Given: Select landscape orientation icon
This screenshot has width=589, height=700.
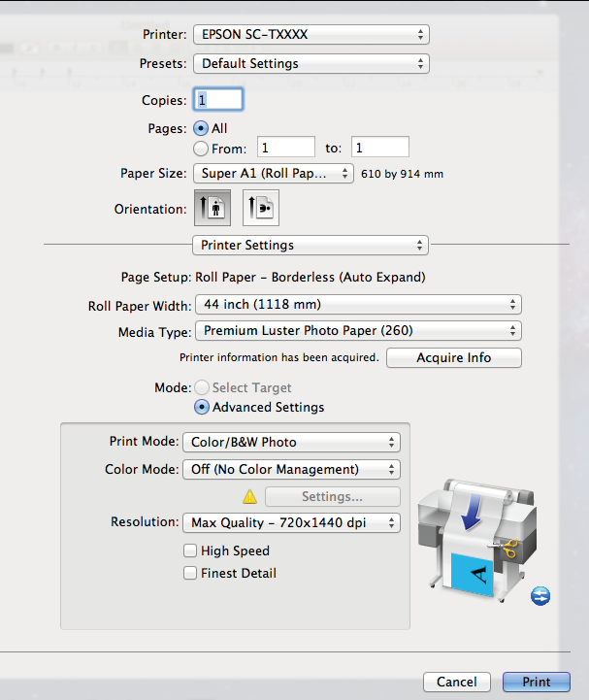Looking at the screenshot, I should (261, 208).
